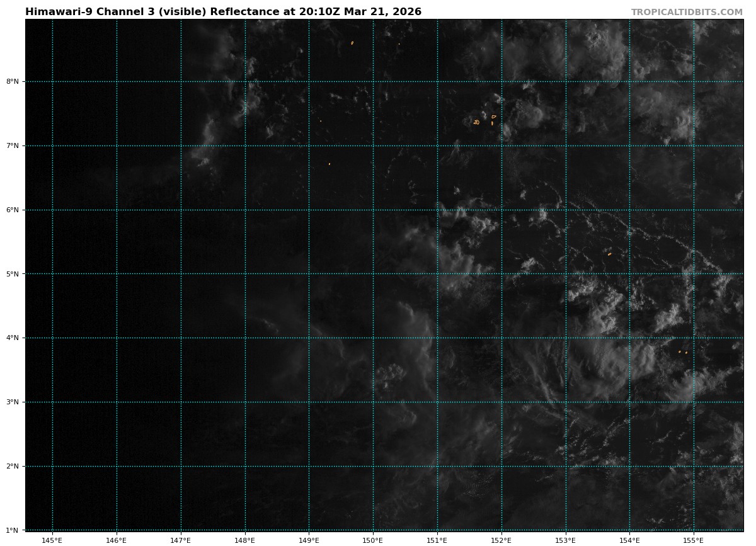Click the orange island outline just above 7.4°N near 151.9°E
Screen dimensions: 756x546
[494, 116]
